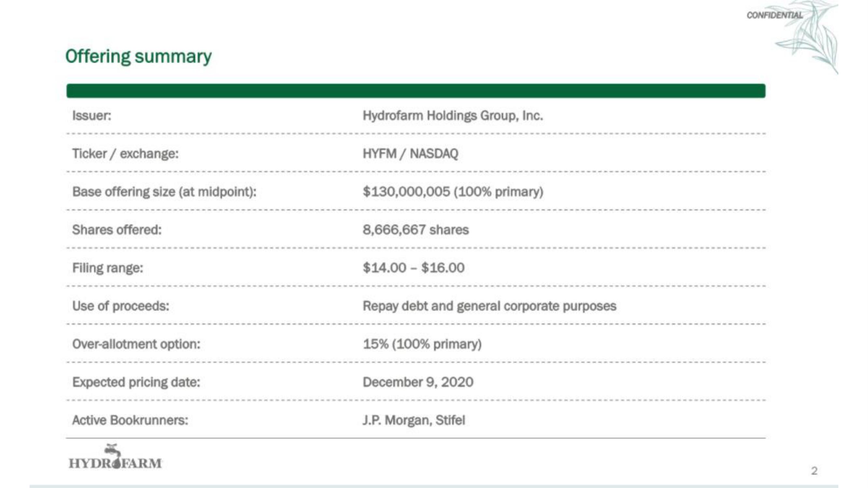Click 'Base offering size (at midpoint):' label
This screenshot has height=488, width=868.
[164, 192]
